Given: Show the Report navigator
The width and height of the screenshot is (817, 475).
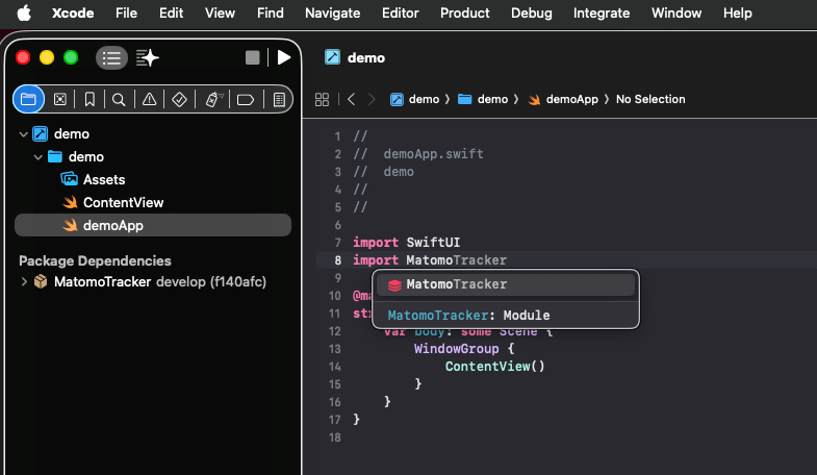Looking at the screenshot, I should (x=279, y=99).
